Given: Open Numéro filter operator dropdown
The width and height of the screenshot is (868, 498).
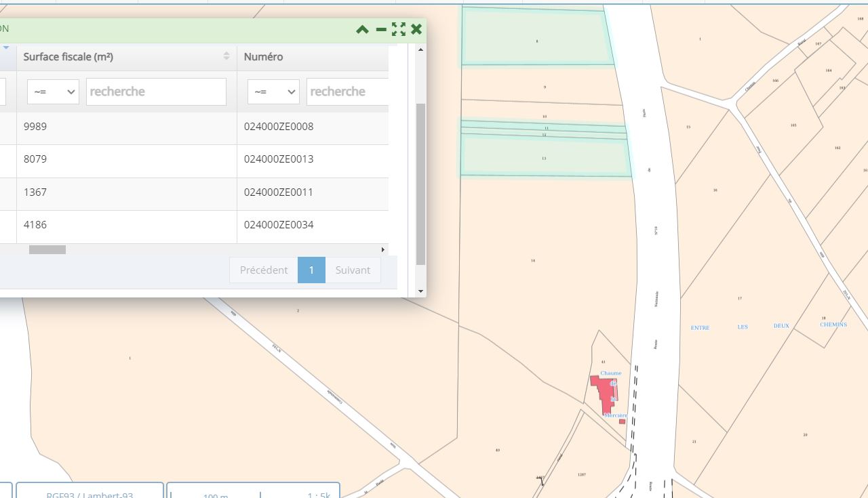Looking at the screenshot, I should (x=273, y=91).
